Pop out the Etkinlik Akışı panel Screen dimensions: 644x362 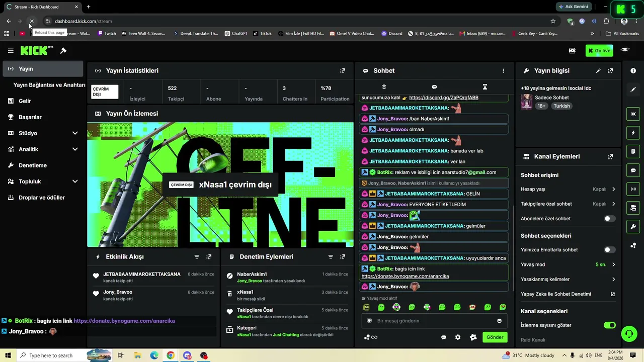coord(209,257)
